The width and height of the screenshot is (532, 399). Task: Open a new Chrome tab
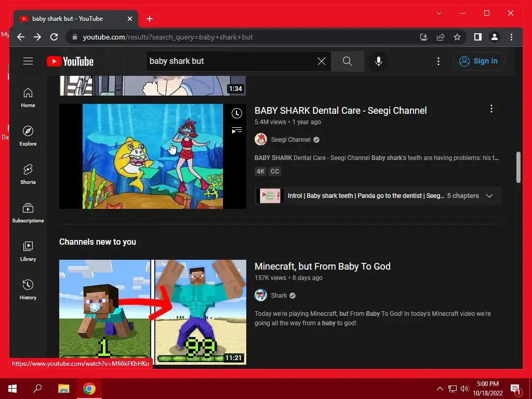150,19
